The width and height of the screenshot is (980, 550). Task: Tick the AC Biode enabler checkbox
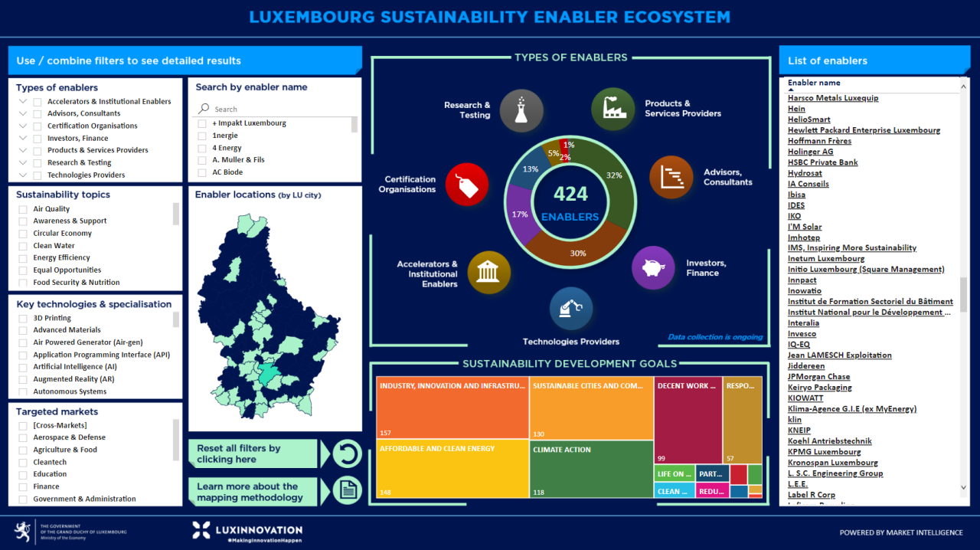click(202, 172)
